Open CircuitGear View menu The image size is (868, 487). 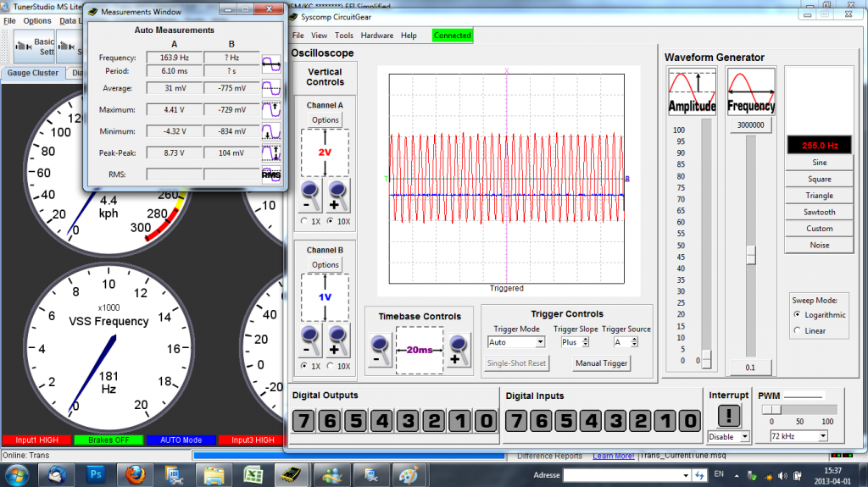(319, 36)
